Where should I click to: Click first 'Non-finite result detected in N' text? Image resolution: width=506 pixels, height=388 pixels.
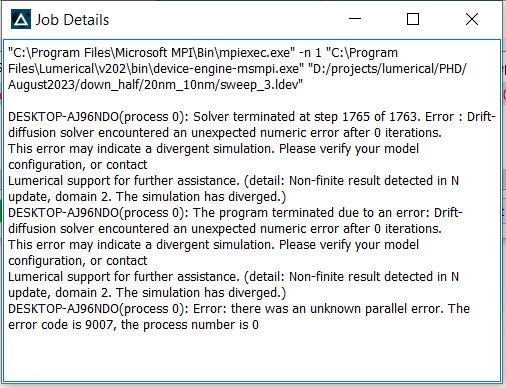pyautogui.click(x=374, y=181)
